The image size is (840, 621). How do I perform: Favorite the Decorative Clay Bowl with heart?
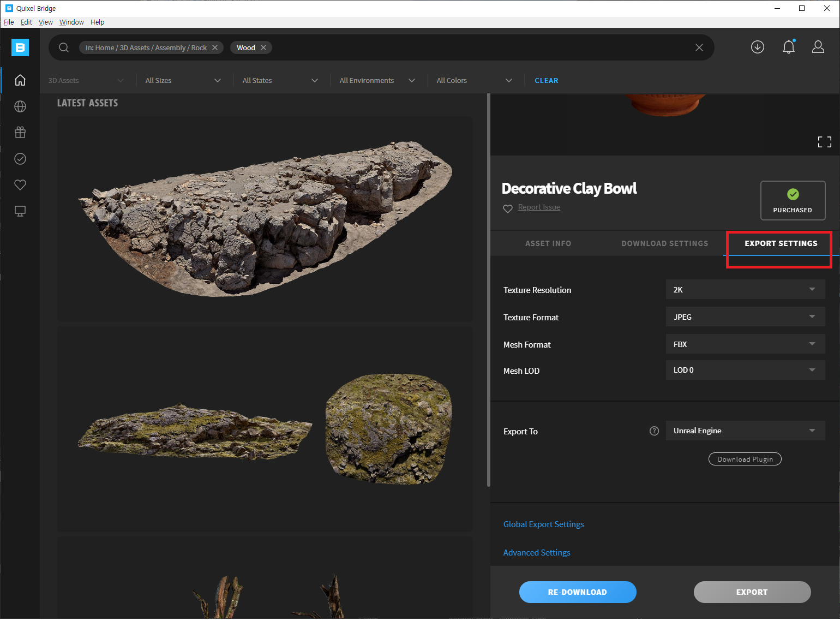pyautogui.click(x=508, y=208)
